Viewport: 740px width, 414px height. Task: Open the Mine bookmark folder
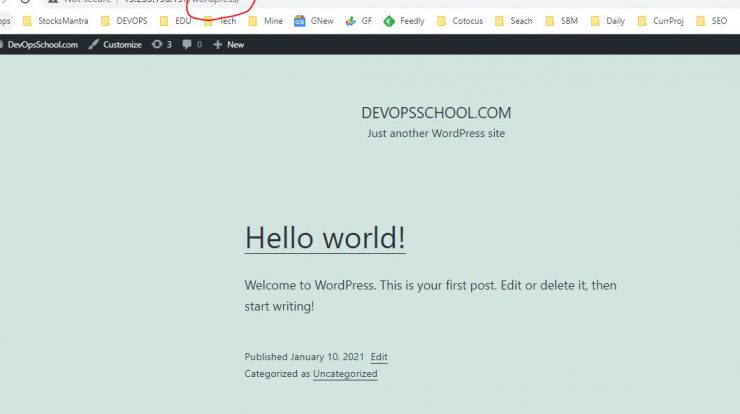266,21
